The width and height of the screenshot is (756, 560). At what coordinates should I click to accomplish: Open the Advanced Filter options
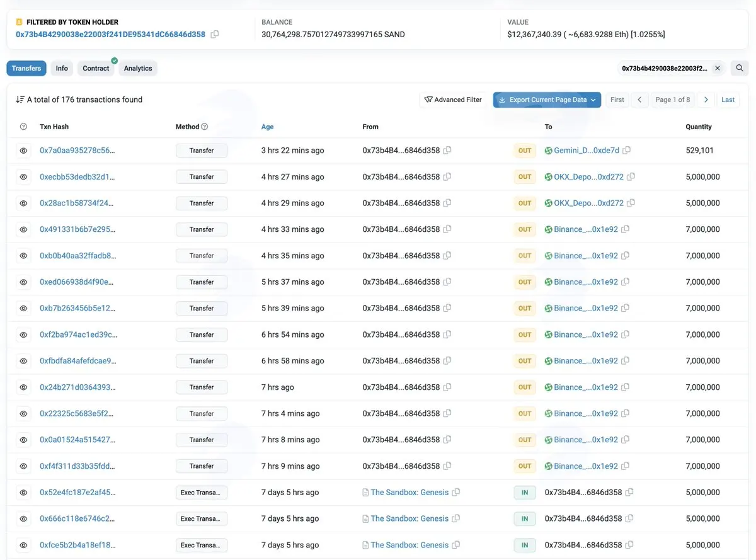point(454,100)
